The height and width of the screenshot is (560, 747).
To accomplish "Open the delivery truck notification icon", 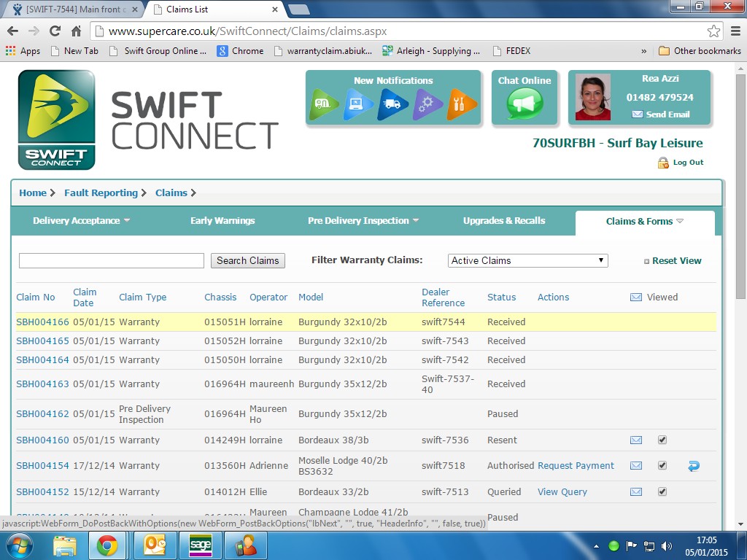I will (x=392, y=104).
